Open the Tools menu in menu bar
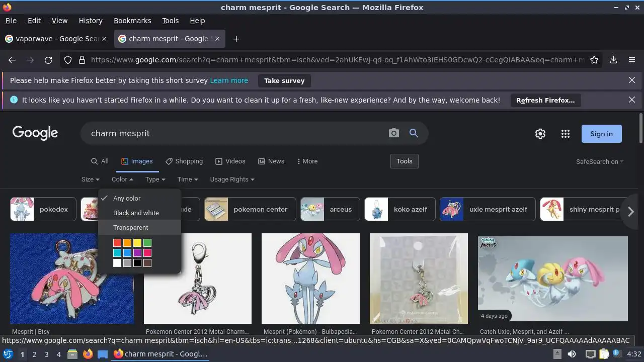Viewport: 644px width, 362px height. (x=170, y=21)
